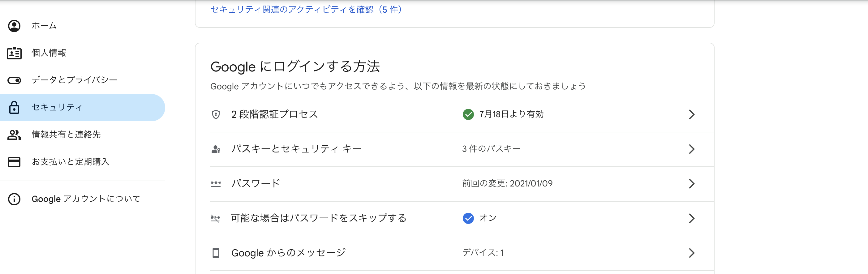The width and height of the screenshot is (868, 274).
Task: Expand the 2段階認証プロセス row chevron
Action: 692,115
